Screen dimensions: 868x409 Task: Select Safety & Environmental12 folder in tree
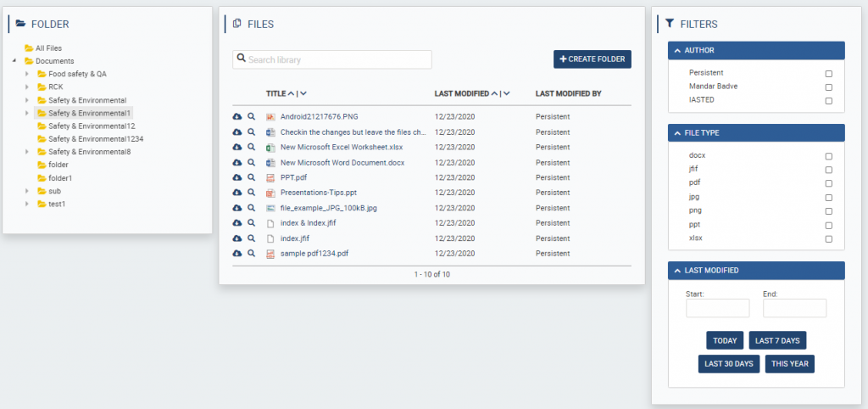click(91, 126)
